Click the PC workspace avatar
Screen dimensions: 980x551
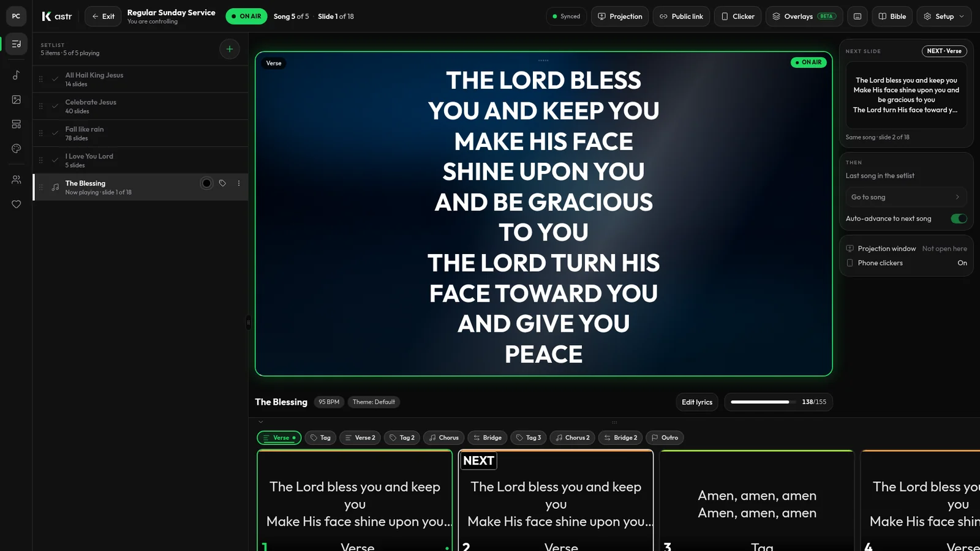coord(17,17)
